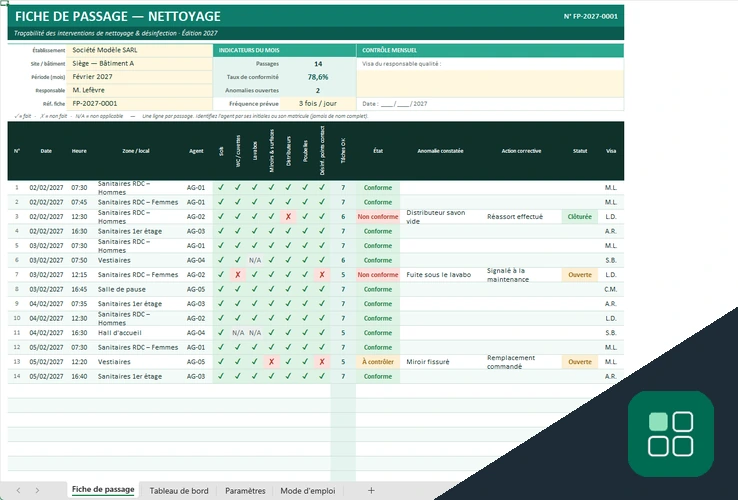Select the red X in row 3 Distributeurs
This screenshot has width=738, height=500.
click(x=289, y=217)
